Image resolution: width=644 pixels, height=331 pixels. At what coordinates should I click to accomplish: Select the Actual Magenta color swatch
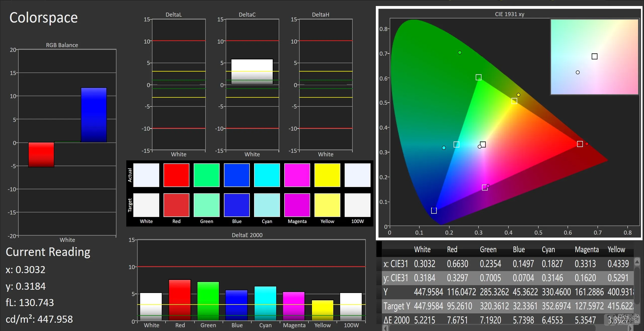pos(297,175)
